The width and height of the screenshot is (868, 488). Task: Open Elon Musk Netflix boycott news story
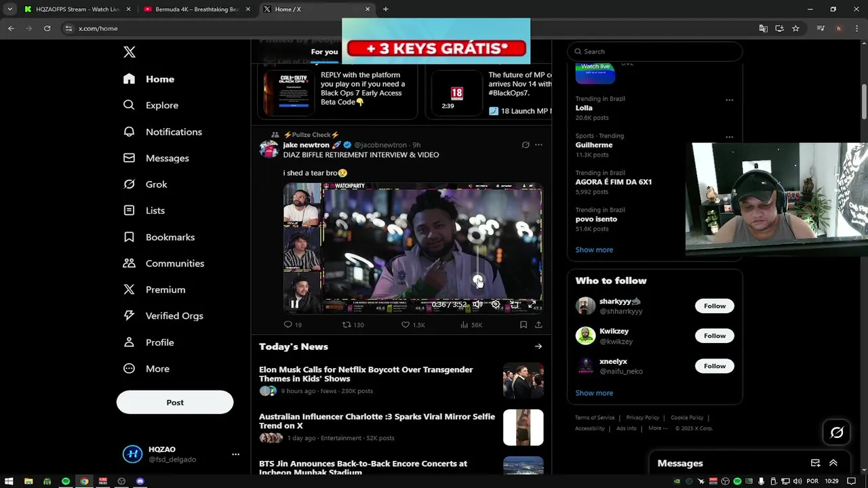366,374
